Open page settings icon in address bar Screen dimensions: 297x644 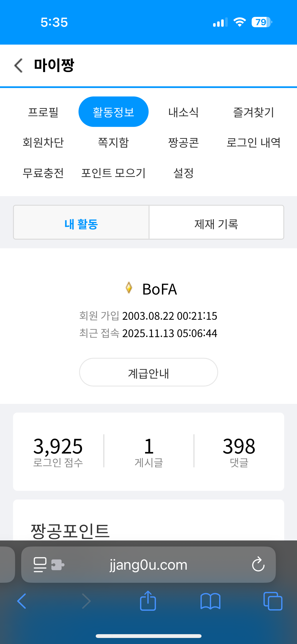(40, 565)
